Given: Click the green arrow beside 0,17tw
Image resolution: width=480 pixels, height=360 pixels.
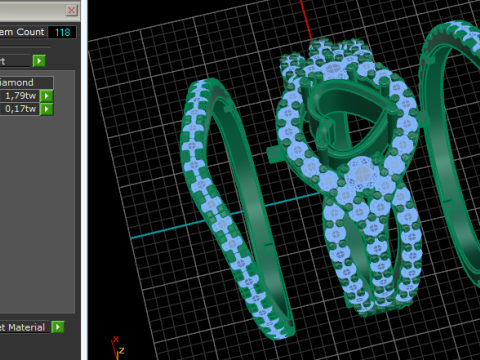Looking at the screenshot, I should pyautogui.click(x=47, y=109).
